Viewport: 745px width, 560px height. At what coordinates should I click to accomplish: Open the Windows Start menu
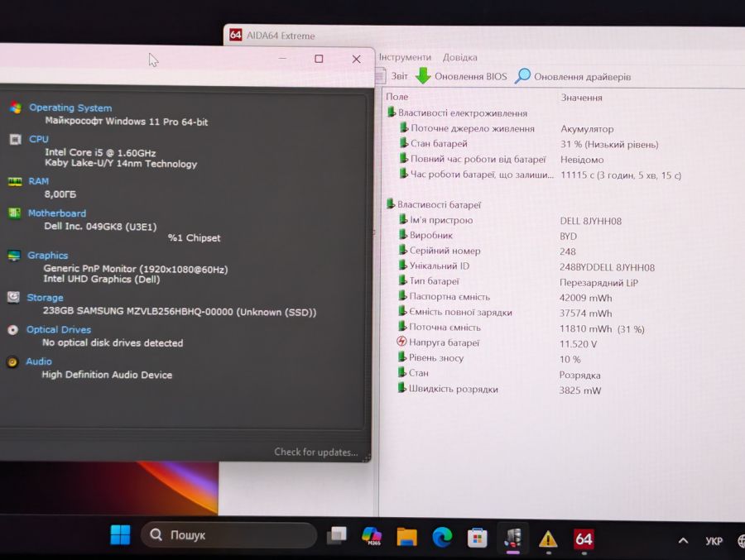pyautogui.click(x=120, y=535)
